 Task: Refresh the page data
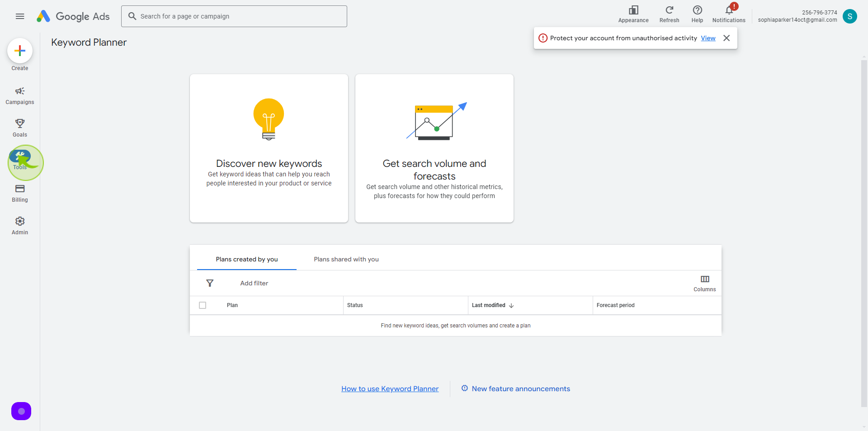pyautogui.click(x=670, y=14)
